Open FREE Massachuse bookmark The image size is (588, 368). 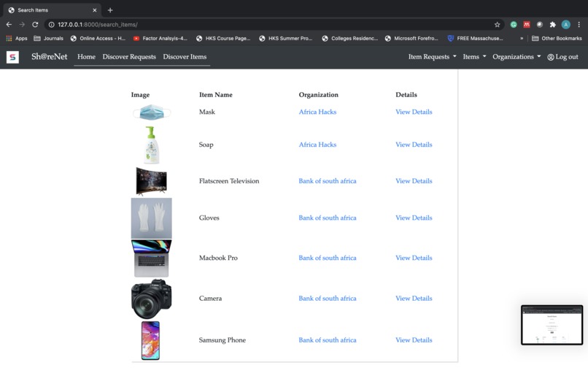coord(475,38)
